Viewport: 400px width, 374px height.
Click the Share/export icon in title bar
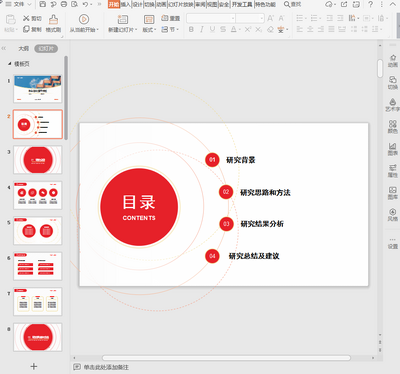(343, 4)
